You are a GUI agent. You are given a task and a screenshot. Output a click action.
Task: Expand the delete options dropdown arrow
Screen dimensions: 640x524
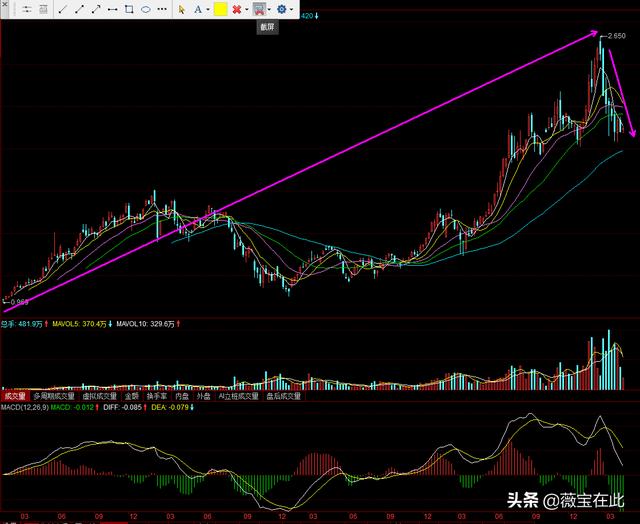[x=247, y=9]
